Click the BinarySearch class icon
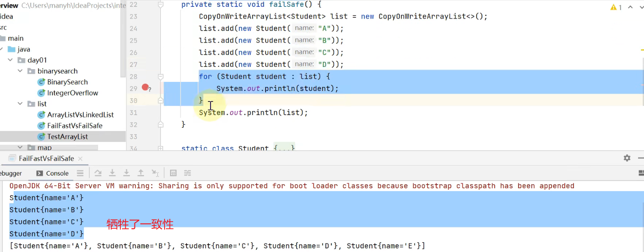Screen dimensions: 644x252 (42, 82)
